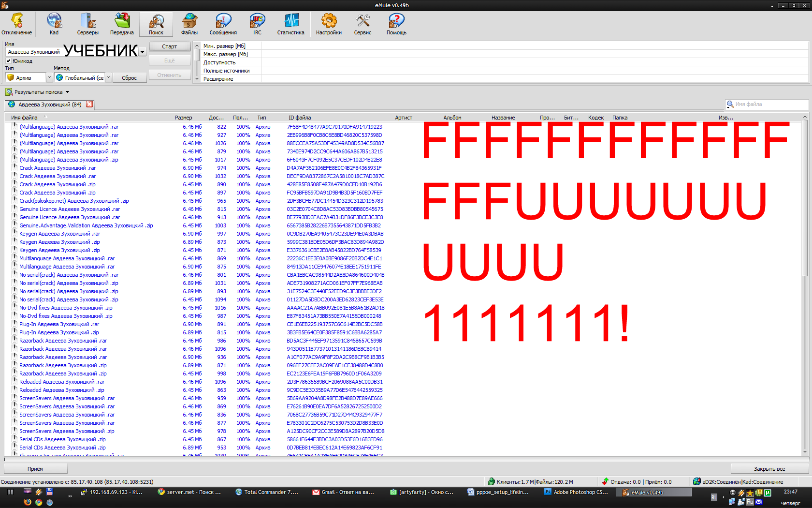Viewport: 812px width, 508px height.
Task: Click the Клиенты status bar icon
Action: (492, 481)
